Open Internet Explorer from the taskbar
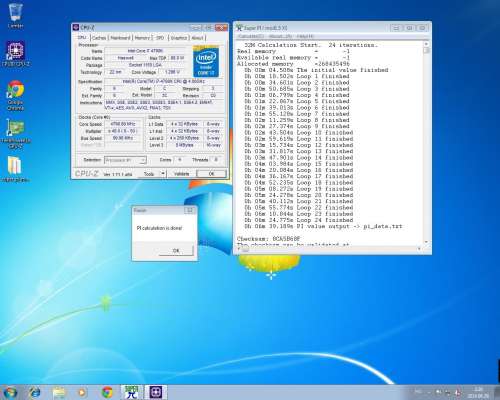Image resolution: width=500 pixels, height=400 pixels. pyautogui.click(x=34, y=392)
